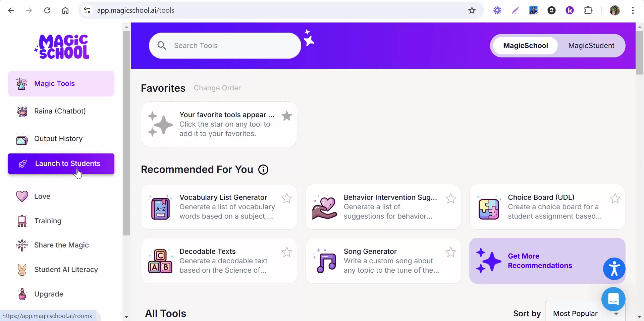
Task: Go to Output History
Action: pyautogui.click(x=61, y=139)
